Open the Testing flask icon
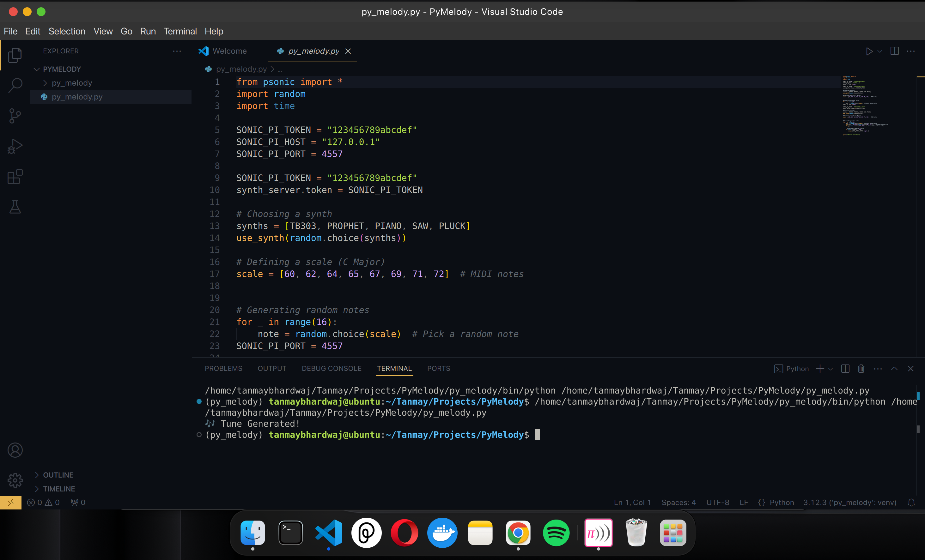The height and width of the screenshot is (560, 925). tap(15, 207)
